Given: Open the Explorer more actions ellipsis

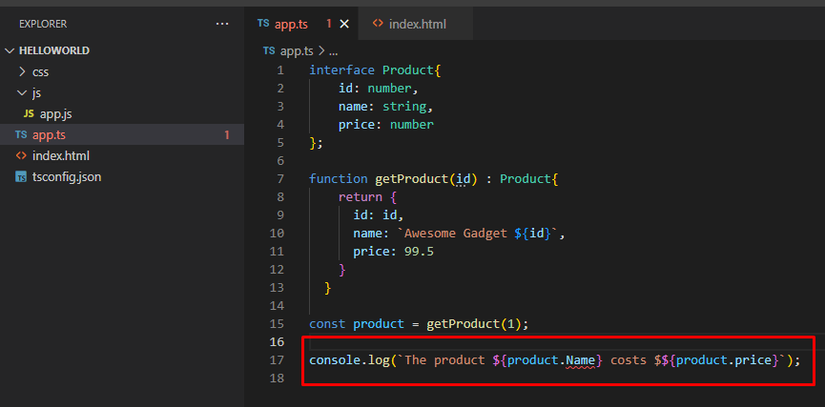Looking at the screenshot, I should tap(222, 24).
